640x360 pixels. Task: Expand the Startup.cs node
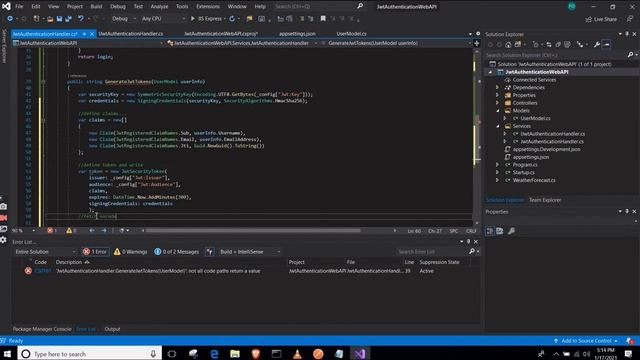(497, 172)
